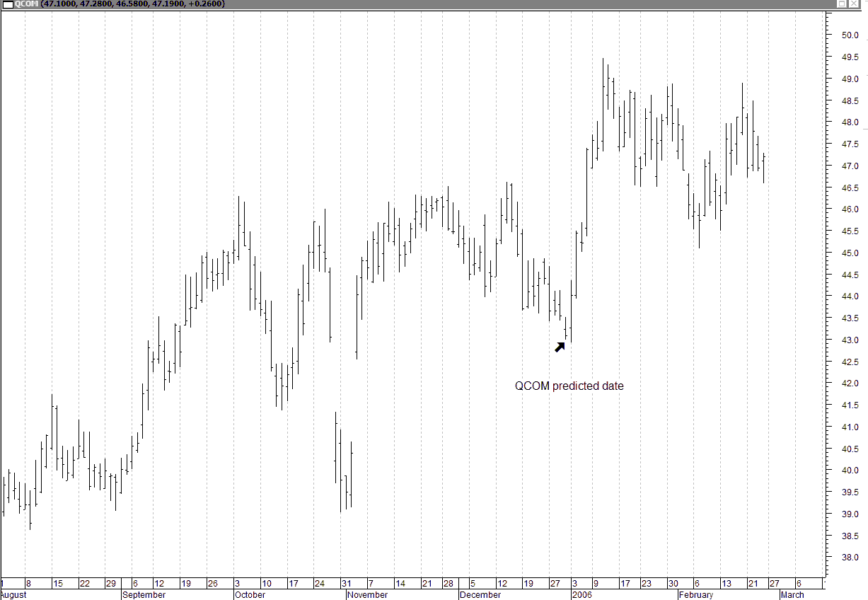868x600 pixels.
Task: Click the 50.0 price axis label
Action: click(850, 35)
